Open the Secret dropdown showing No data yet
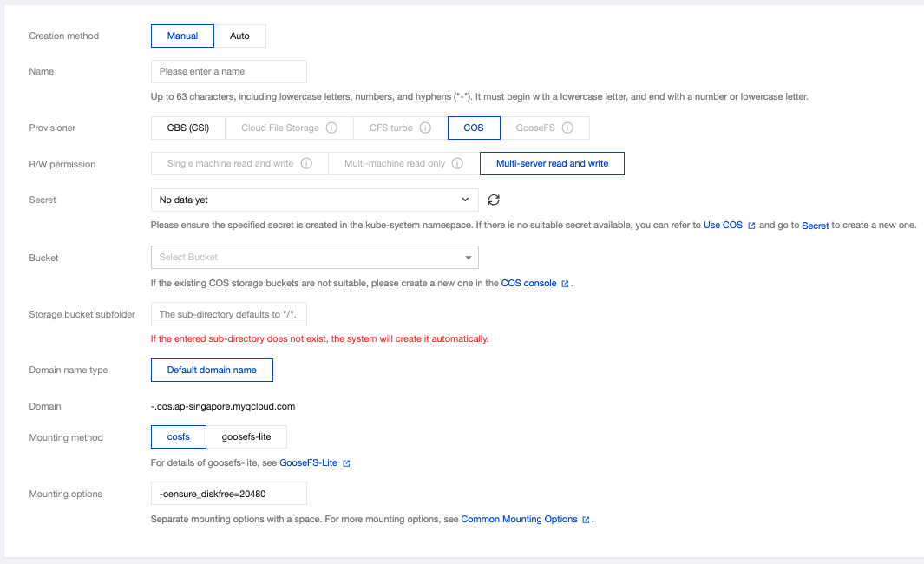The image size is (924, 564). pyautogui.click(x=314, y=200)
